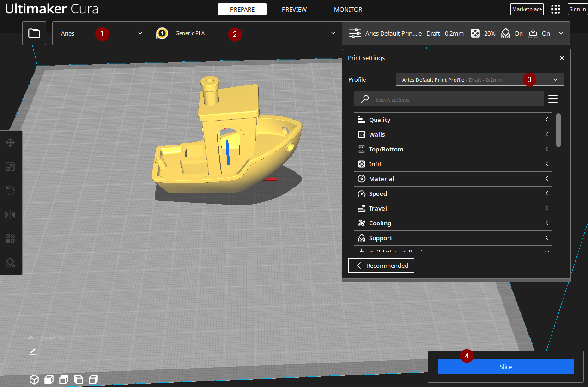Screen dimensions: 588x387
Task: Open the Per Model Settings tool
Action: coord(10,239)
